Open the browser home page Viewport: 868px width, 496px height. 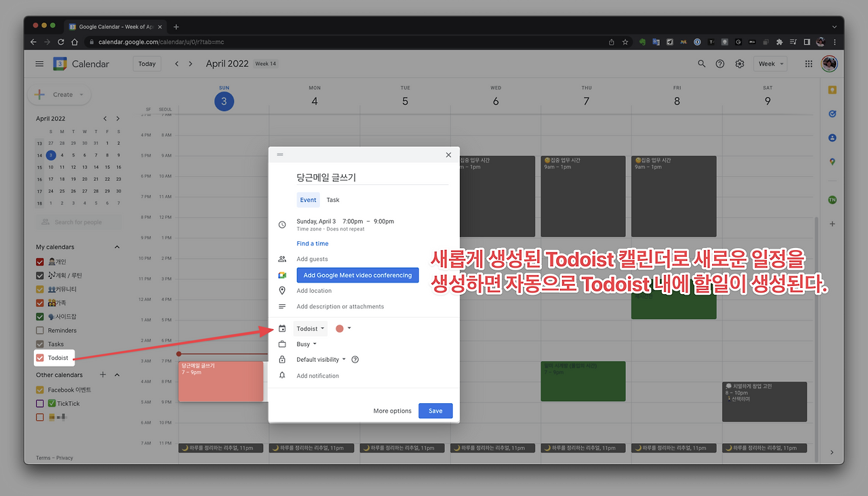[75, 42]
